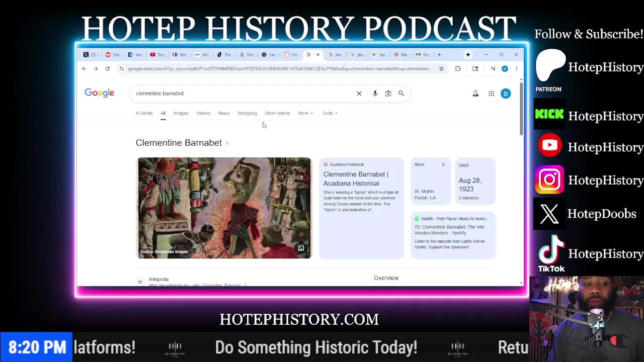Screen dimensions: 644x362
Task: Click the 'Clementine Barnabet' knowledge panel title
Action: click(179, 143)
